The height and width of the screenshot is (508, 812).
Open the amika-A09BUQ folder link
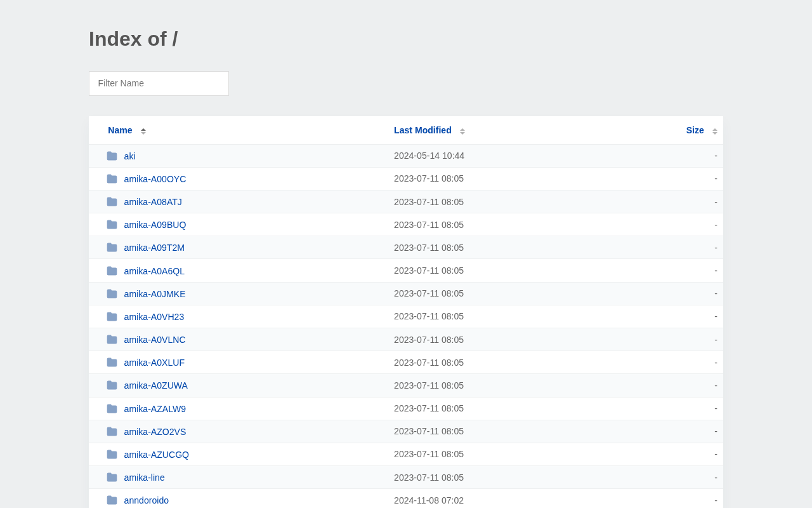coord(155,225)
